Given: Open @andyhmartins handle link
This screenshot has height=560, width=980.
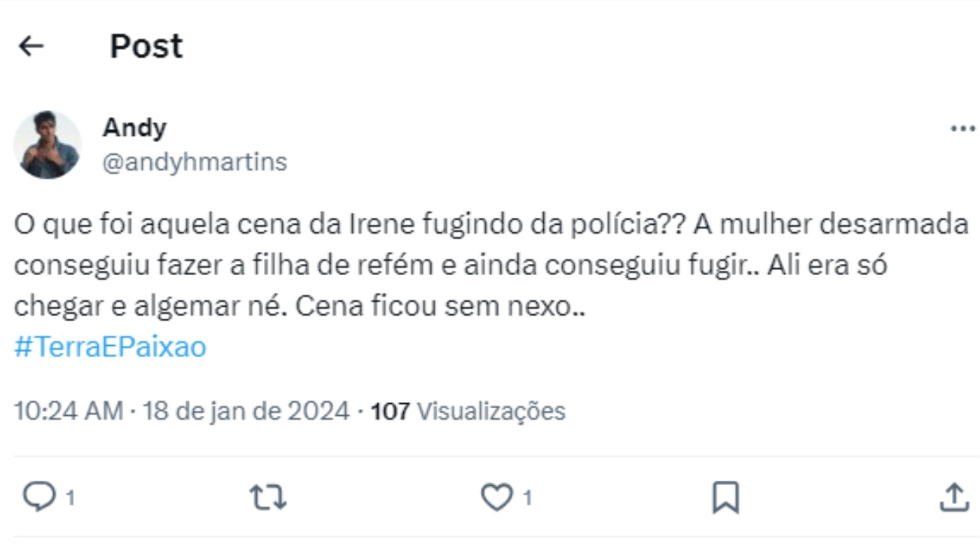Looking at the screenshot, I should click(196, 161).
